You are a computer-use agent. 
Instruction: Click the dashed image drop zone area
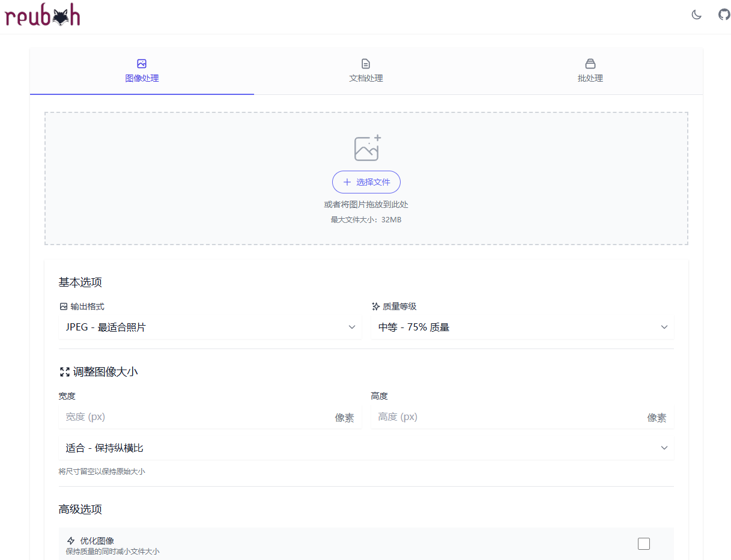(x=366, y=178)
